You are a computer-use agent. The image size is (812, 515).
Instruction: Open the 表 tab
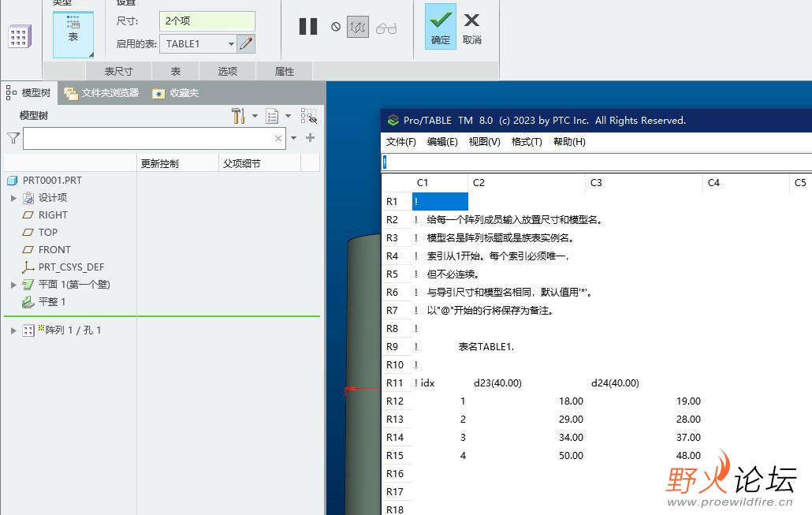tap(176, 72)
